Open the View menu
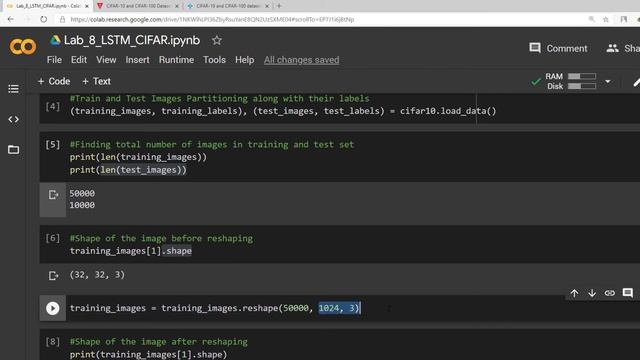The width and height of the screenshot is (640, 360). (106, 60)
